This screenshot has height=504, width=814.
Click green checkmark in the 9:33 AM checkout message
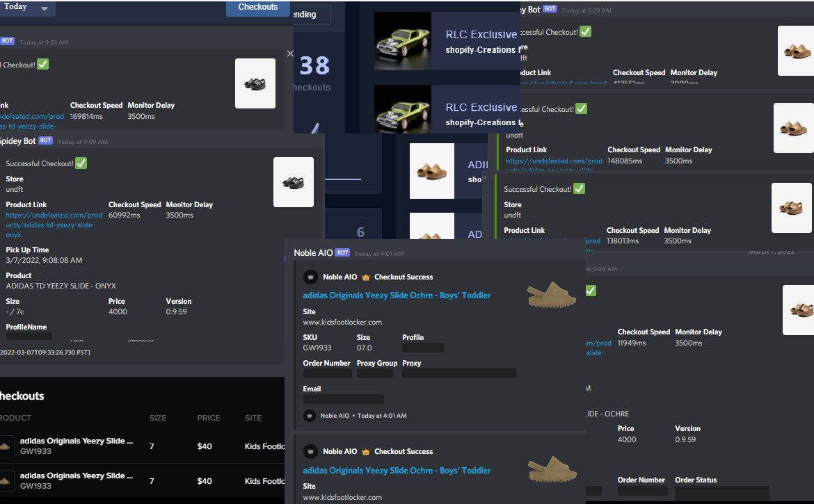tap(43, 64)
